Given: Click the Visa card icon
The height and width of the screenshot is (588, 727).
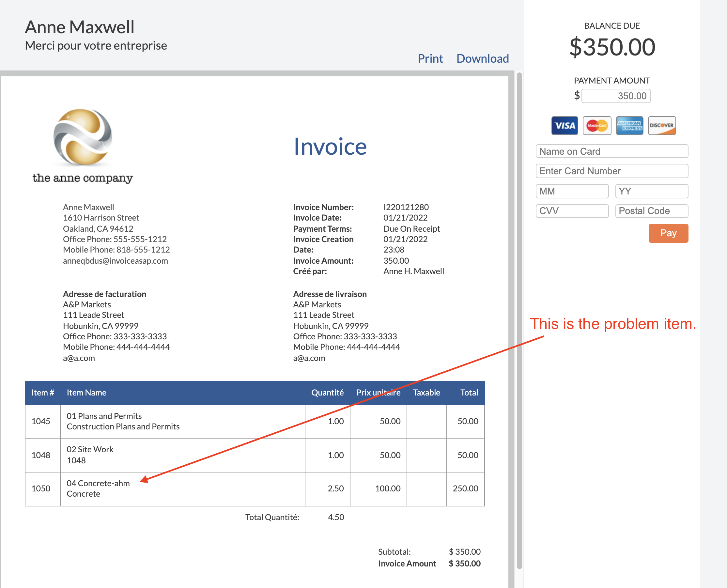Looking at the screenshot, I should (565, 126).
